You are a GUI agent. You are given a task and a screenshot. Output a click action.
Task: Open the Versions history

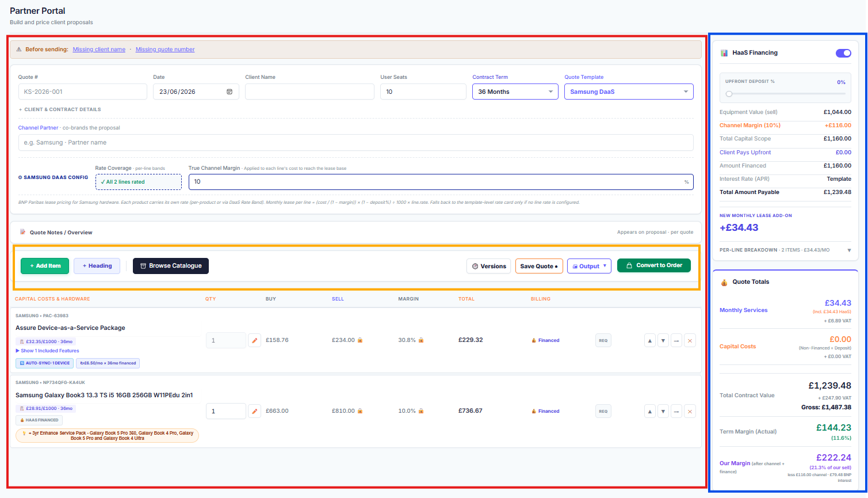click(489, 266)
